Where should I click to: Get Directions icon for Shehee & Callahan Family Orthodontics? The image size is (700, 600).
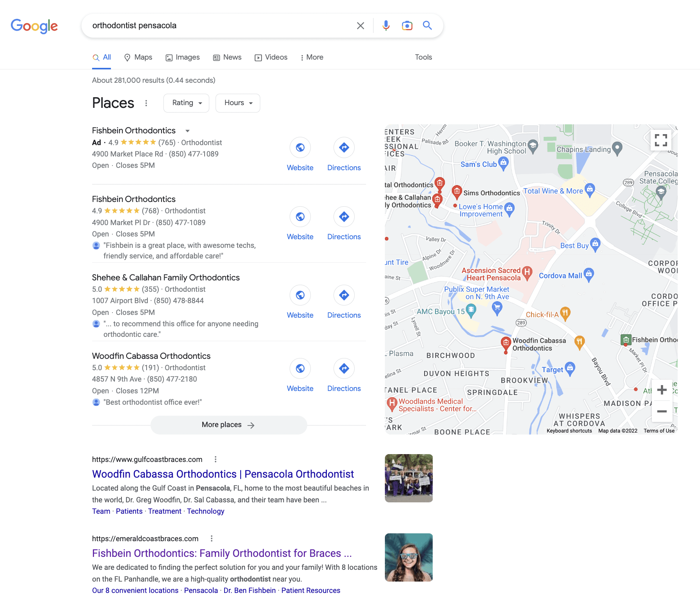(x=344, y=295)
